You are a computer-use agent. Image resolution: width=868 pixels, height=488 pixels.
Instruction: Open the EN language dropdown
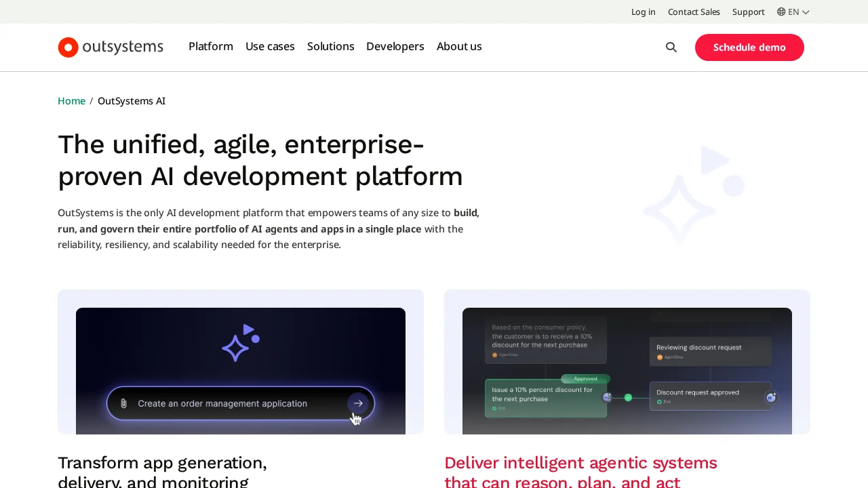click(793, 12)
